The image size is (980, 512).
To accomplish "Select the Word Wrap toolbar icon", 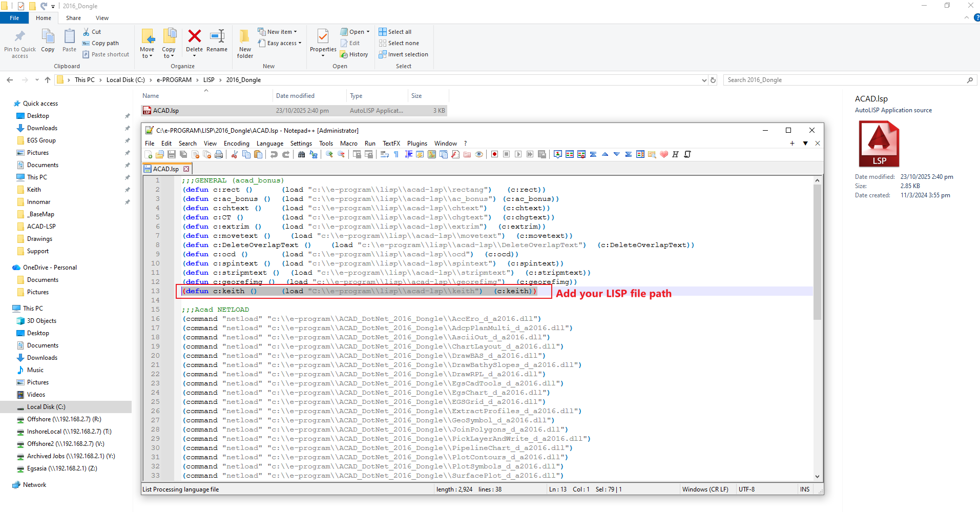I will pyautogui.click(x=384, y=154).
